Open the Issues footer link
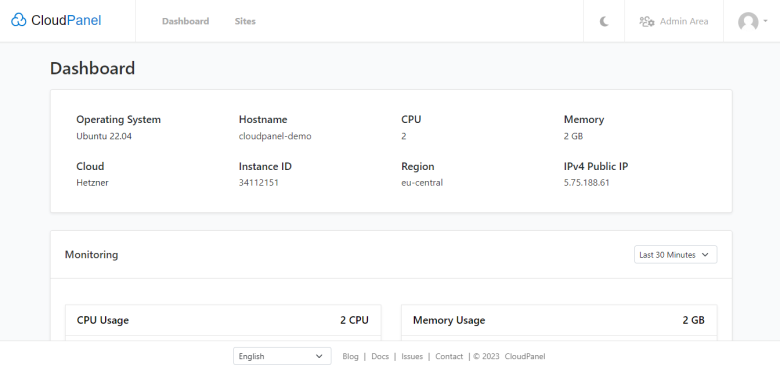780x369 pixels. click(412, 357)
